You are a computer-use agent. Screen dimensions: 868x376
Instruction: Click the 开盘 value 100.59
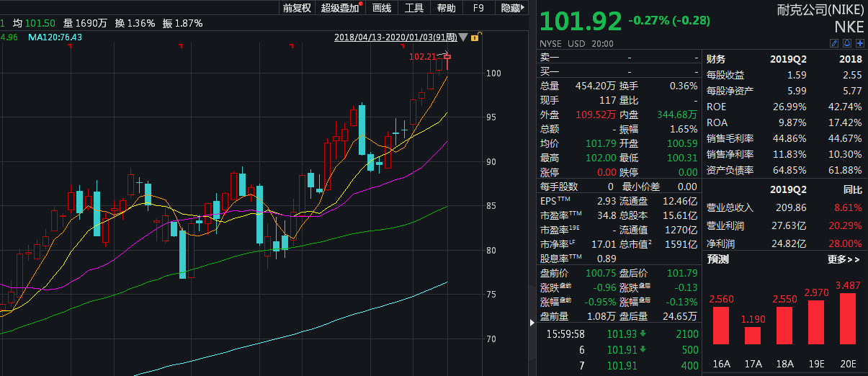[x=684, y=143]
